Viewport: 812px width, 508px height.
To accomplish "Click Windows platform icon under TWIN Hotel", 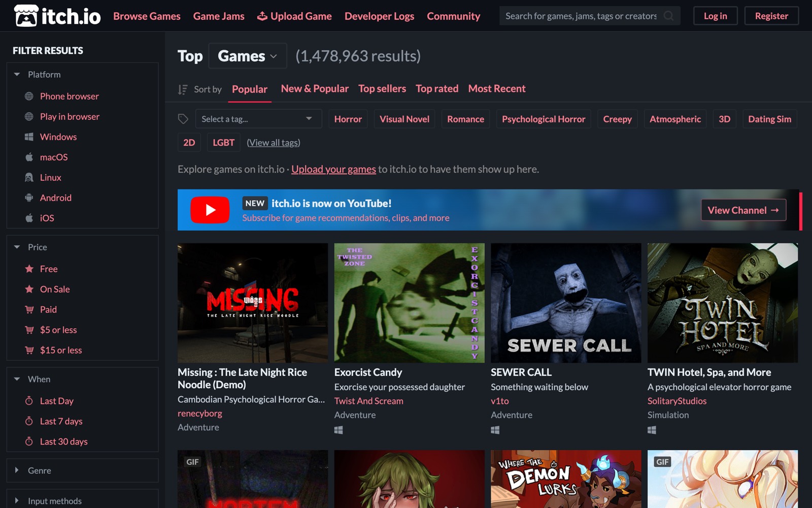I will coord(652,430).
